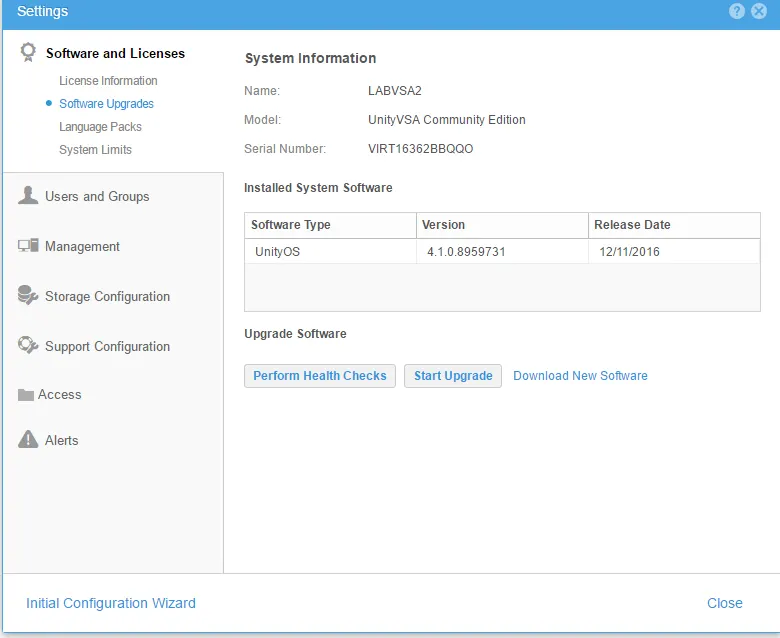Click Perform Health Checks button

coord(320,376)
